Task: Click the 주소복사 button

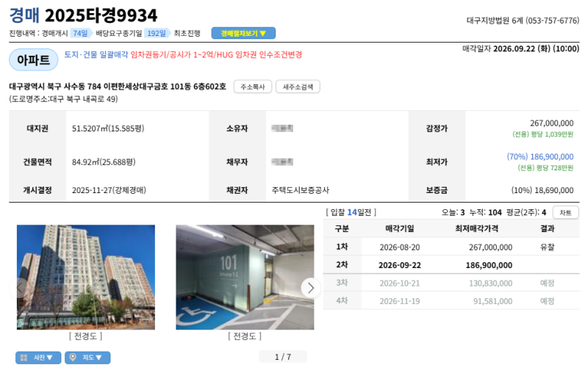Action: tap(253, 87)
